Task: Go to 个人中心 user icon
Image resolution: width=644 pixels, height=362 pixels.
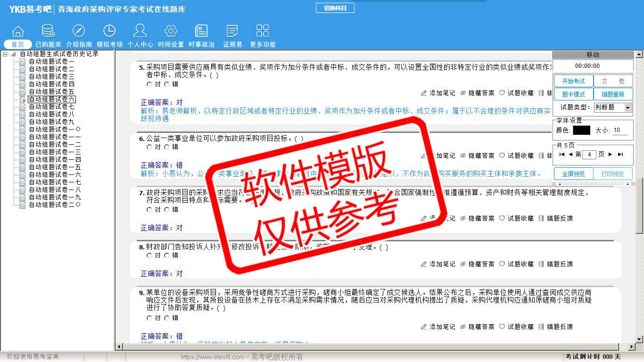Action: pyautogui.click(x=140, y=32)
